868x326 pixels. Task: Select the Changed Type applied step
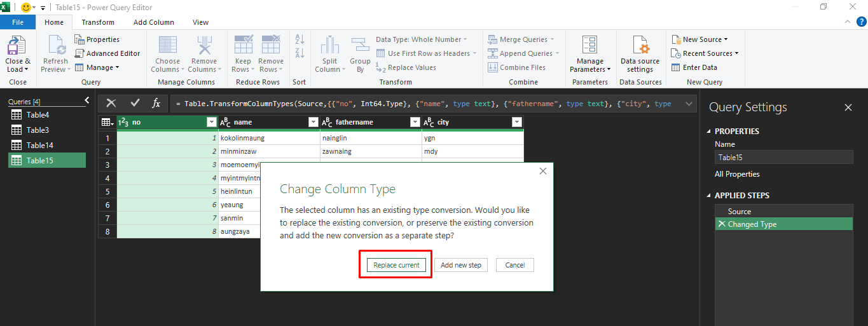(x=784, y=224)
